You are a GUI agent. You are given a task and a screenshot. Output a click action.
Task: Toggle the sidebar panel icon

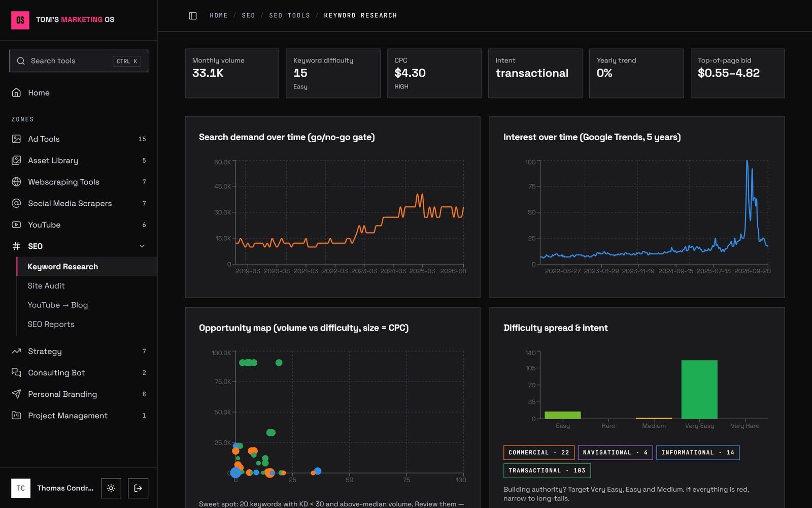tap(193, 16)
